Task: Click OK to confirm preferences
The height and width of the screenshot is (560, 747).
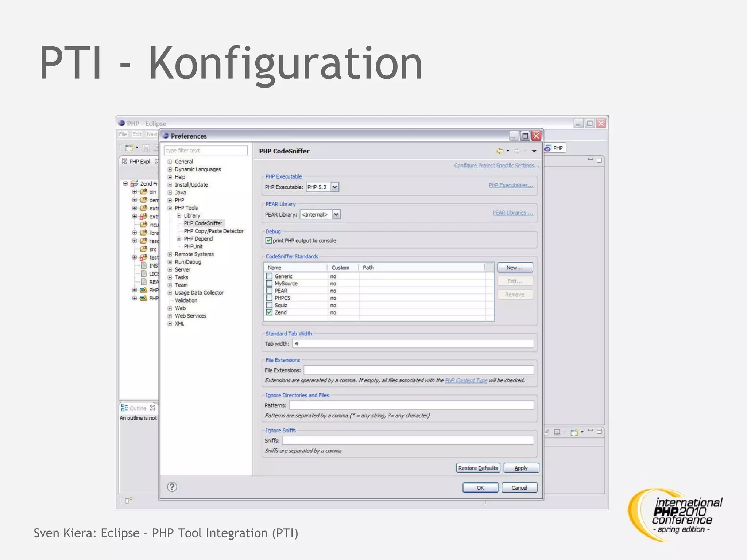Action: (x=480, y=488)
